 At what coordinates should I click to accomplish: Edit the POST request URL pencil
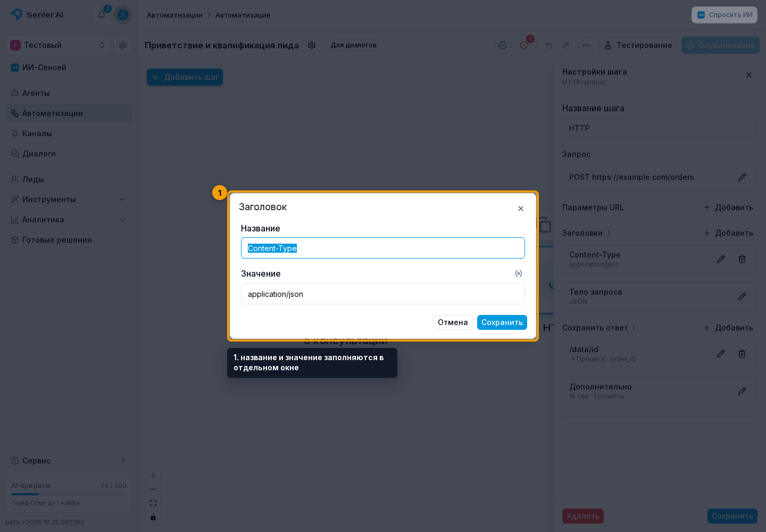tap(742, 177)
